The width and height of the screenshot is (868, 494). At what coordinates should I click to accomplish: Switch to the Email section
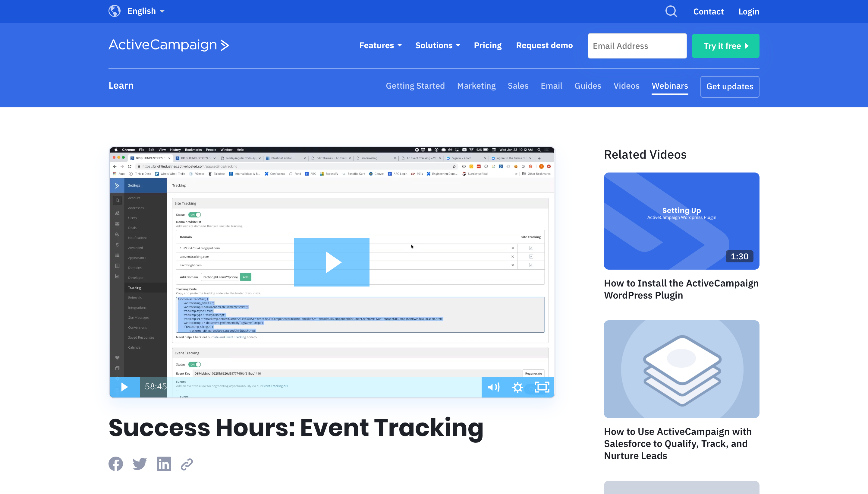551,86
